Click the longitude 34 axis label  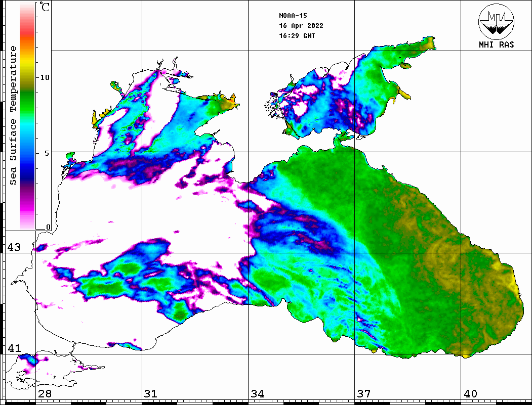point(257,394)
